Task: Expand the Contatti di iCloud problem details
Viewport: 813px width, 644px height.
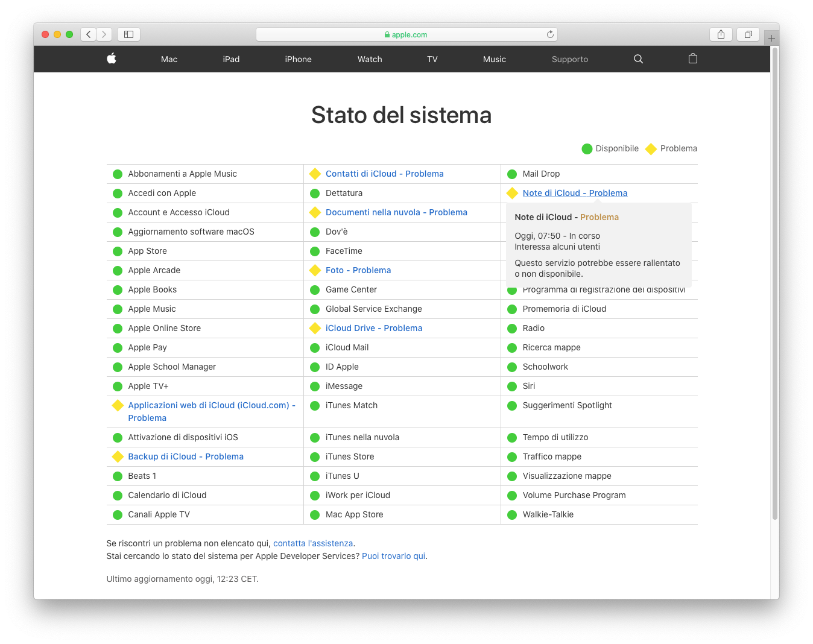Action: click(384, 174)
